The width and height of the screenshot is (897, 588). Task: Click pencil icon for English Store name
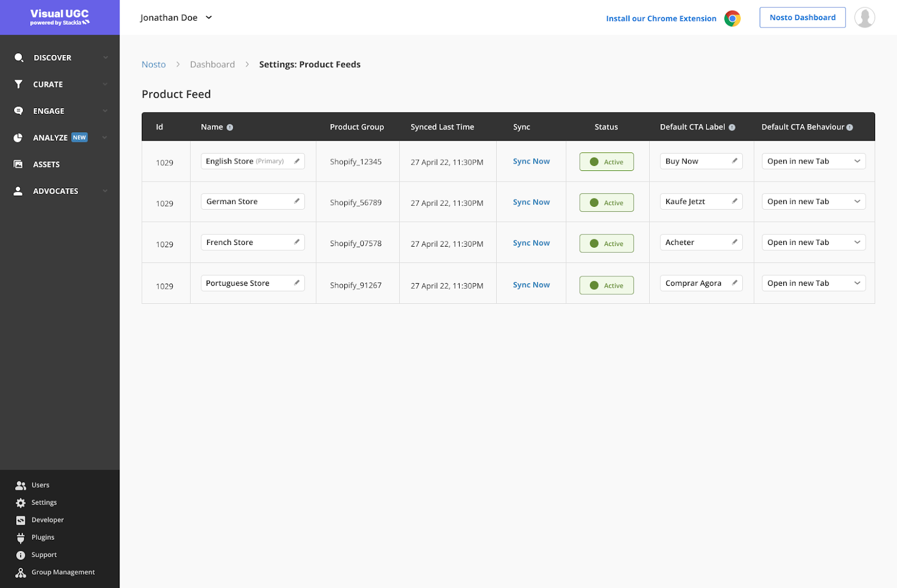297,161
